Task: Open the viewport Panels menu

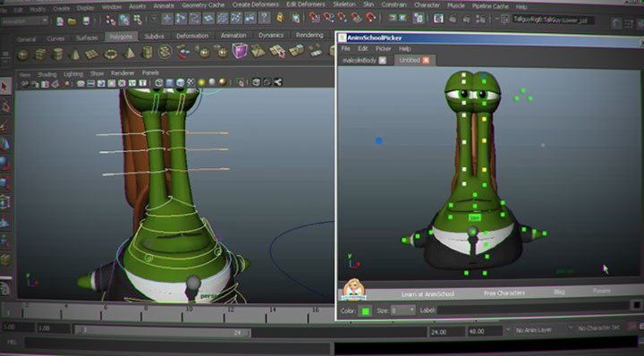Action: [150, 72]
